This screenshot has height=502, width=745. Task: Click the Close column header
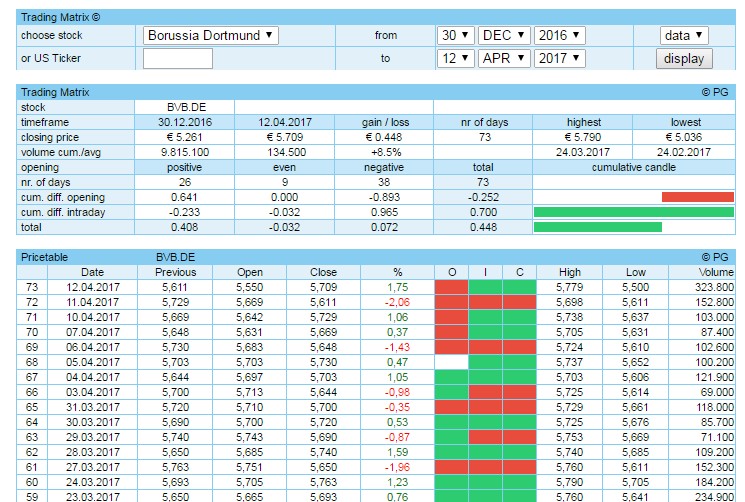pos(324,272)
